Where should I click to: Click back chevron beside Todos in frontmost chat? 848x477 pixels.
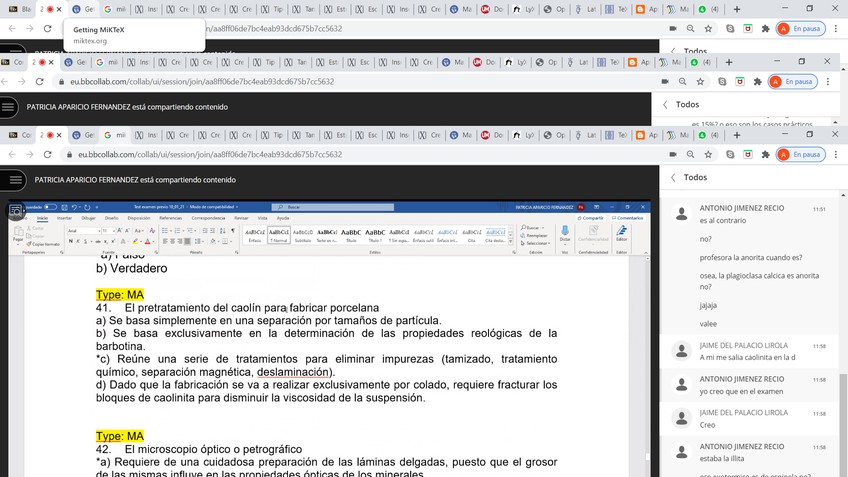[x=671, y=177]
